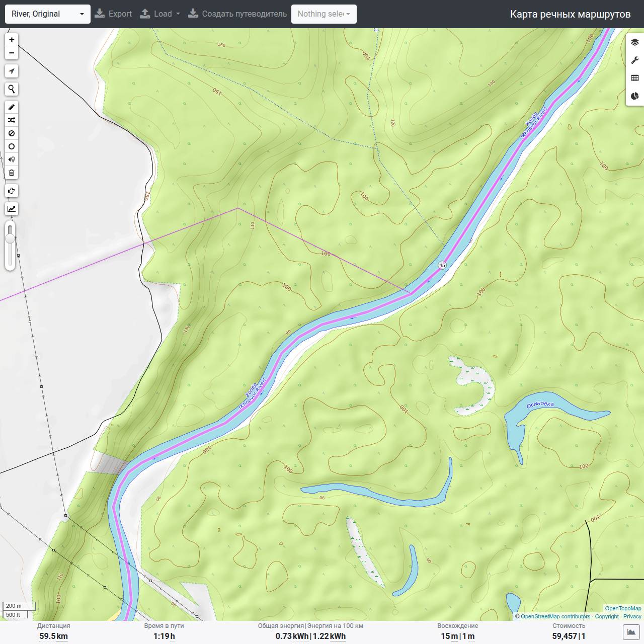Toggle the circle drawing tool
Screen dimensions: 644x644
(12, 146)
